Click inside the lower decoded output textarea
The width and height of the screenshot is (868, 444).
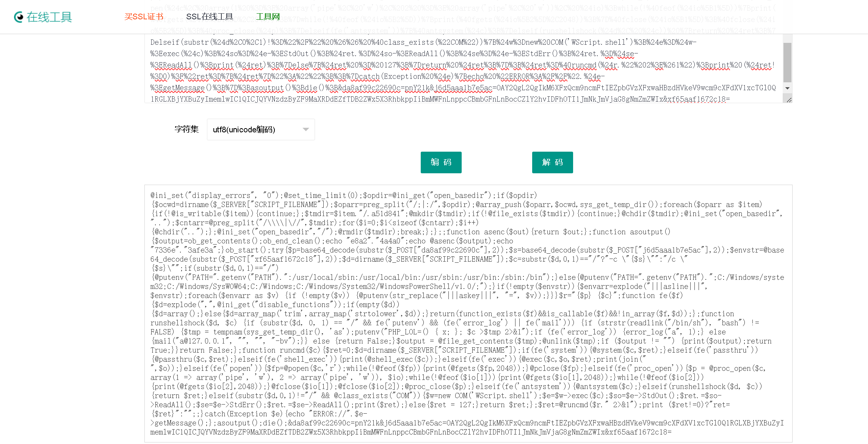tap(468, 314)
